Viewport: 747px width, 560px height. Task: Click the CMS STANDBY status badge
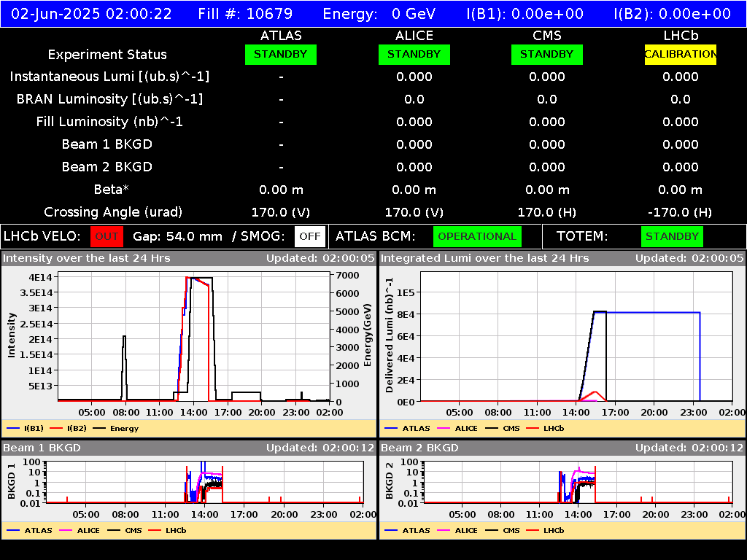[x=547, y=54]
